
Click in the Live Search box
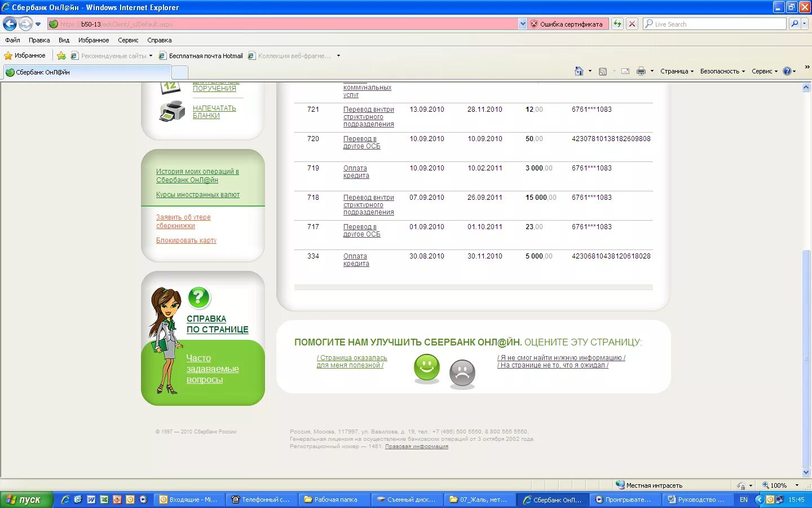coord(715,24)
